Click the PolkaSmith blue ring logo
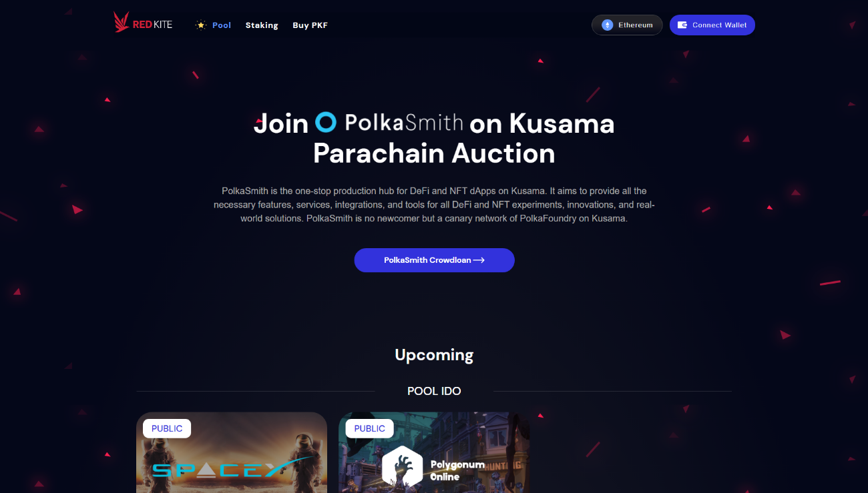Image resolution: width=868 pixels, height=493 pixels. coord(325,121)
